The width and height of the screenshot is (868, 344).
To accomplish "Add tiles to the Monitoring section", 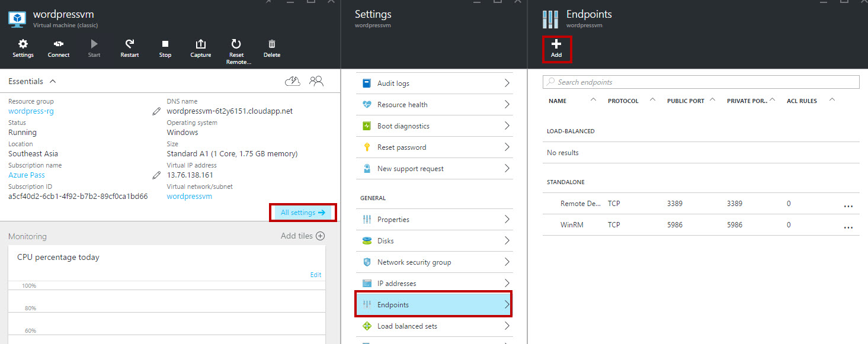I will 303,236.
